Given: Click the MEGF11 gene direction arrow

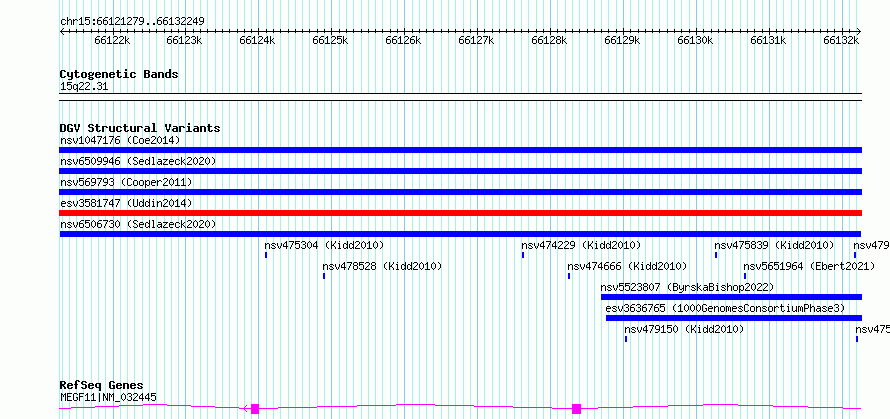Looking at the screenshot, I should [x=246, y=409].
